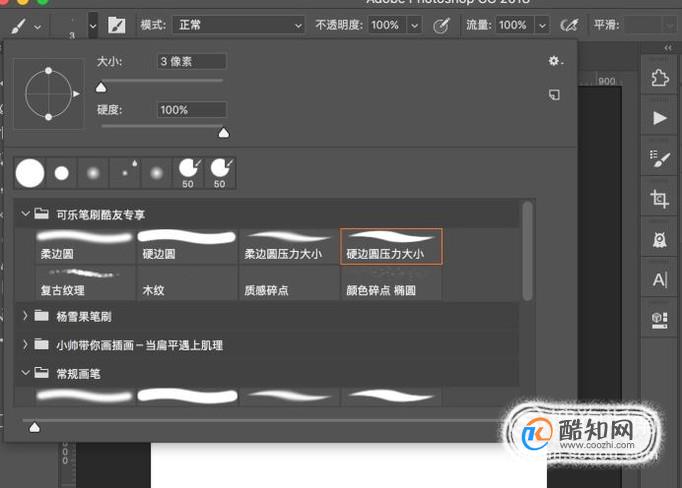Image resolution: width=682 pixels, height=488 pixels.
Task: Click the brush angle and roundness preview
Action: 48,94
